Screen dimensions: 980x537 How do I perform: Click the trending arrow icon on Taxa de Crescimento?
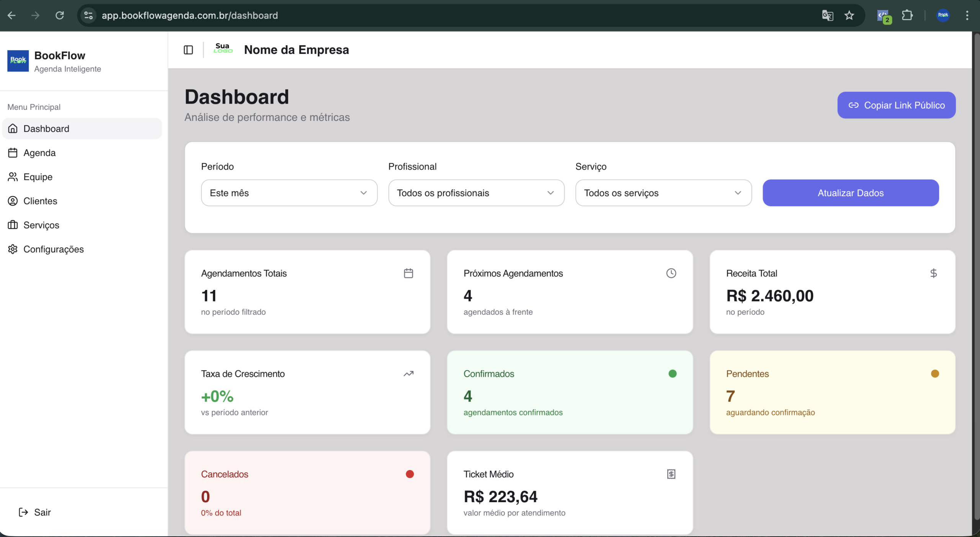[x=408, y=374]
